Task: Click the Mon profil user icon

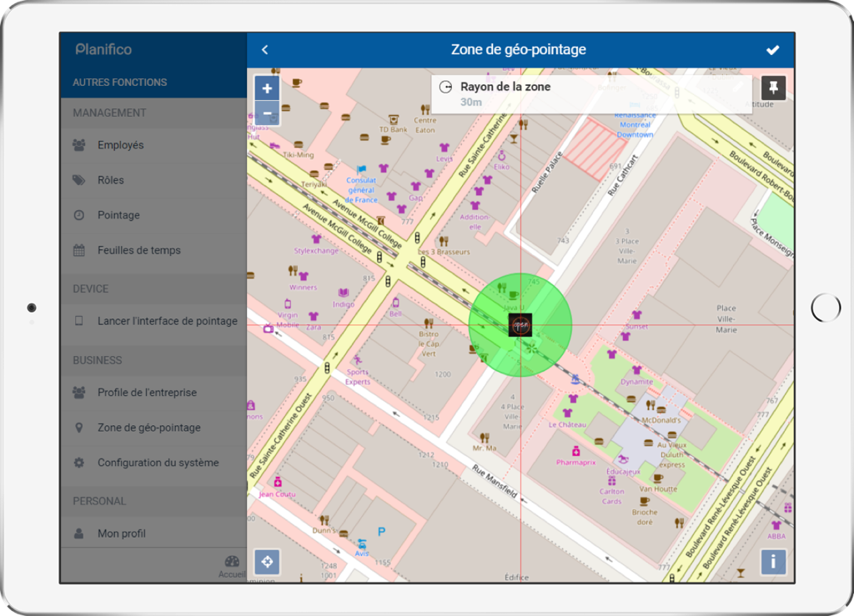Action: coord(79,533)
